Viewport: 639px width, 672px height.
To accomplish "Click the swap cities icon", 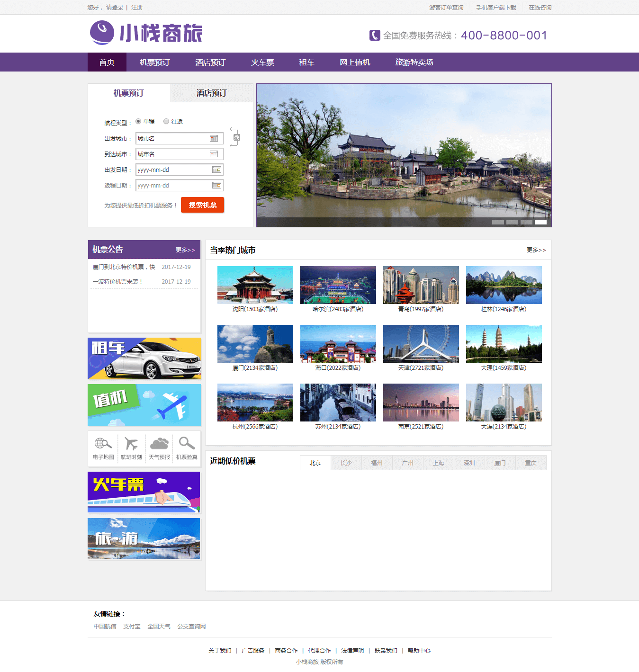I will (236, 137).
